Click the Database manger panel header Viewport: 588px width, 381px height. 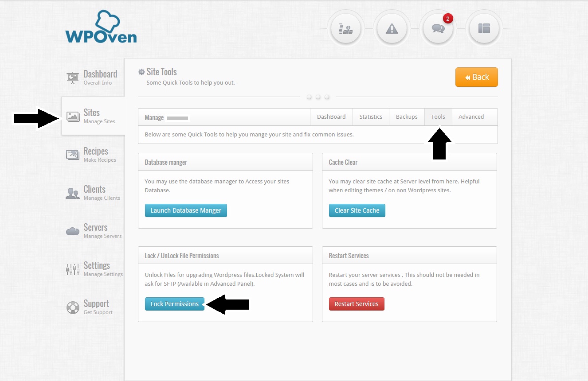[x=225, y=162]
